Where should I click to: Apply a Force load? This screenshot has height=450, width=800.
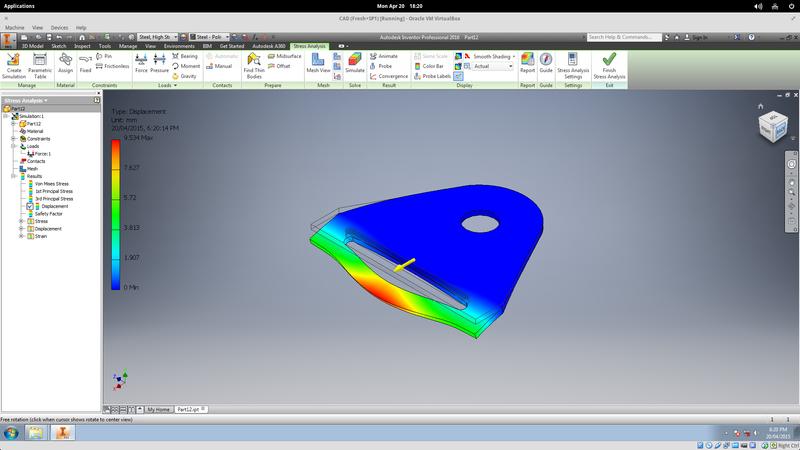(x=141, y=63)
